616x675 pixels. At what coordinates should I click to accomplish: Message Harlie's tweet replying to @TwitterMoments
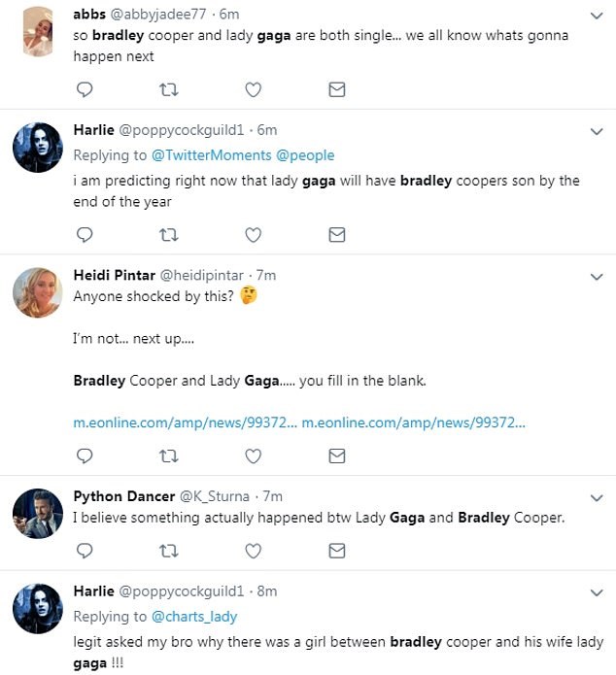[x=336, y=234]
